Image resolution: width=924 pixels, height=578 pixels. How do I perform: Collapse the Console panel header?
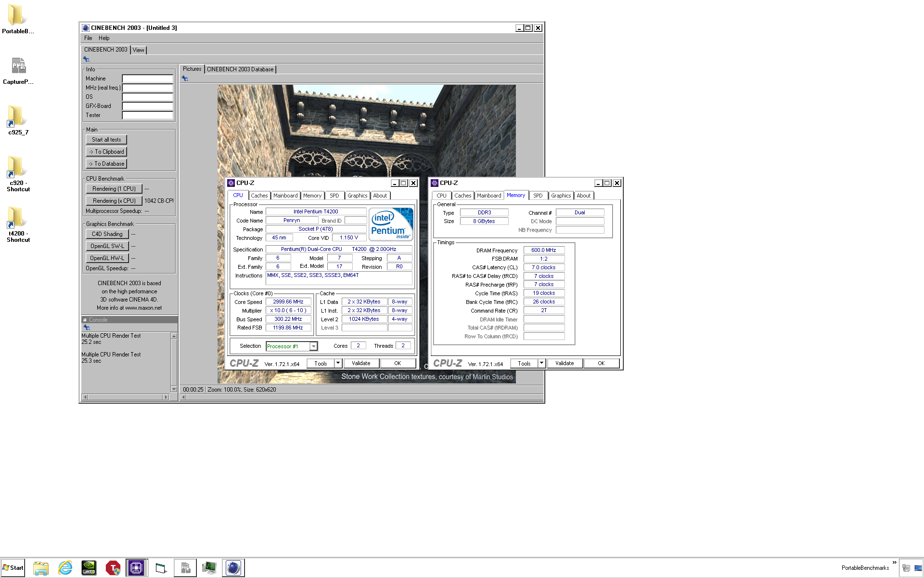click(85, 320)
